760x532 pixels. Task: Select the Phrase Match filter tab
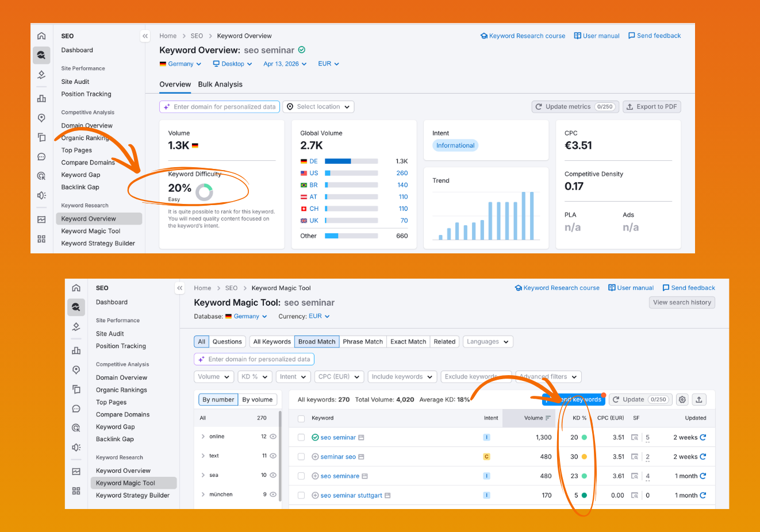point(363,341)
